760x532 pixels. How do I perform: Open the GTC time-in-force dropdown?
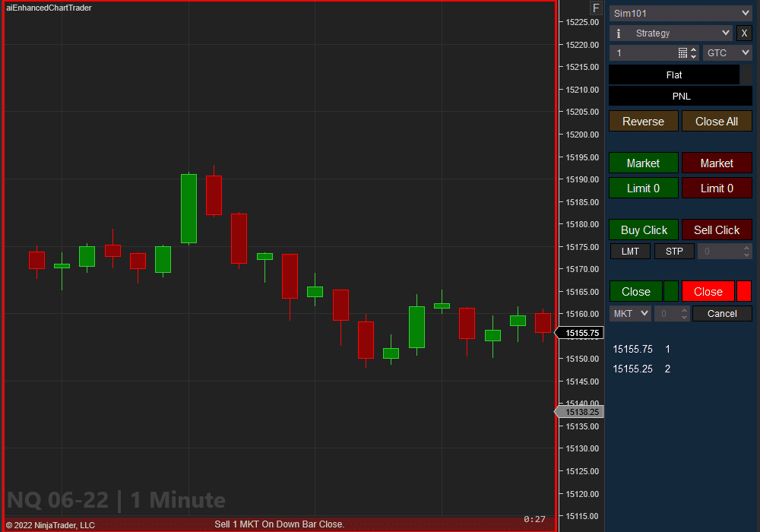(727, 52)
